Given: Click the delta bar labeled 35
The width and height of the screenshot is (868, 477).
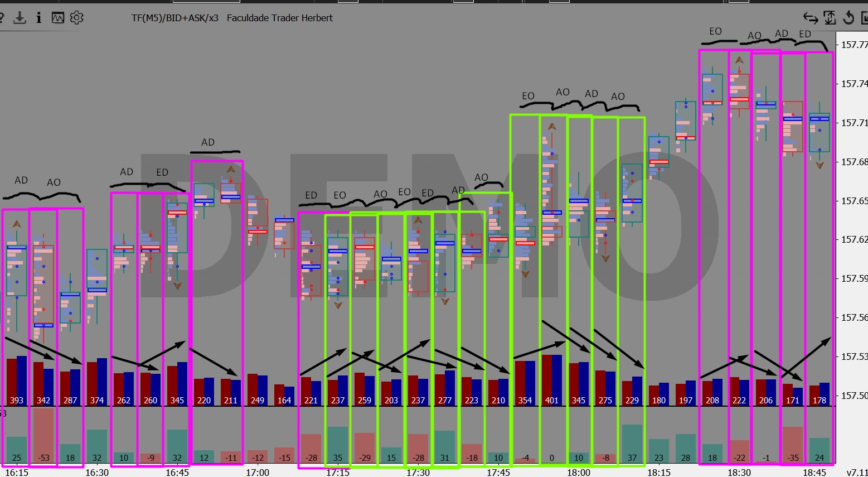Looking at the screenshot, I should coord(338,445).
